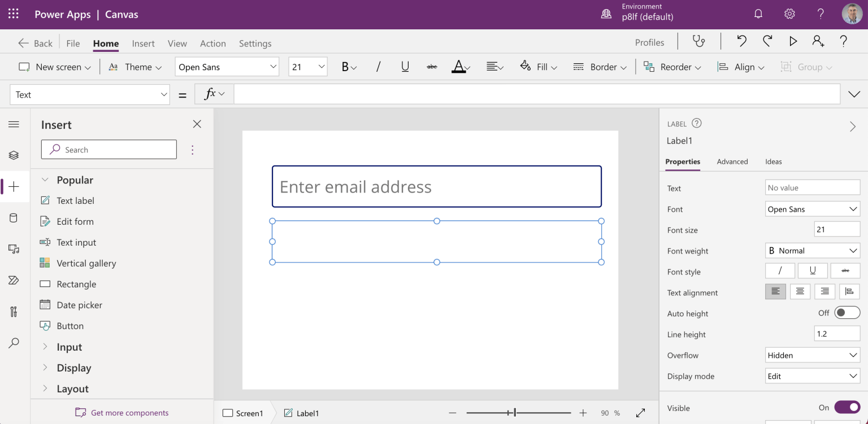Switch to the Advanced tab
This screenshot has height=424, width=868.
732,161
